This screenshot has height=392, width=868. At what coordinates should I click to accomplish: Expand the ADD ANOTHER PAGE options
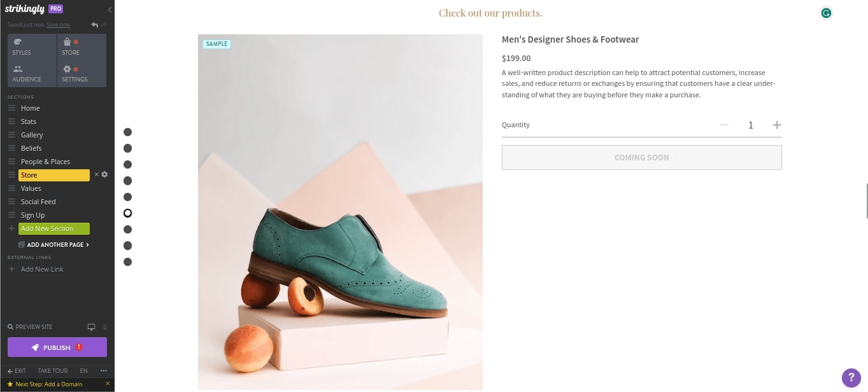tap(53, 244)
